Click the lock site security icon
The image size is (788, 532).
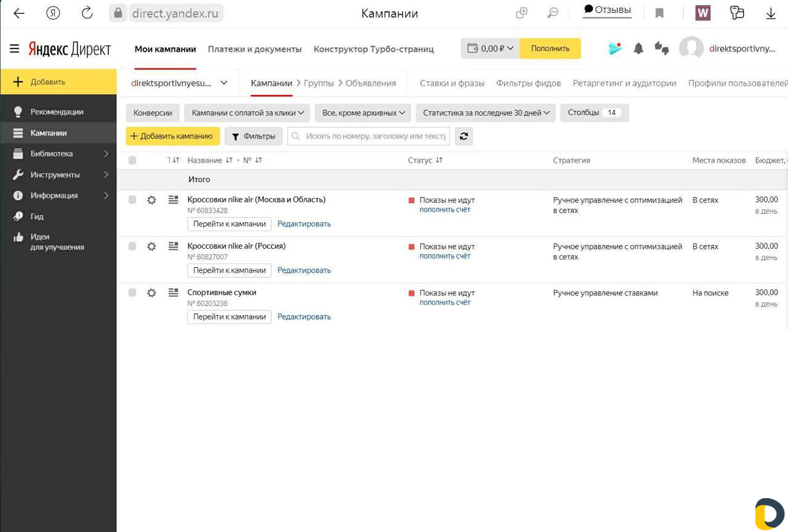click(118, 13)
